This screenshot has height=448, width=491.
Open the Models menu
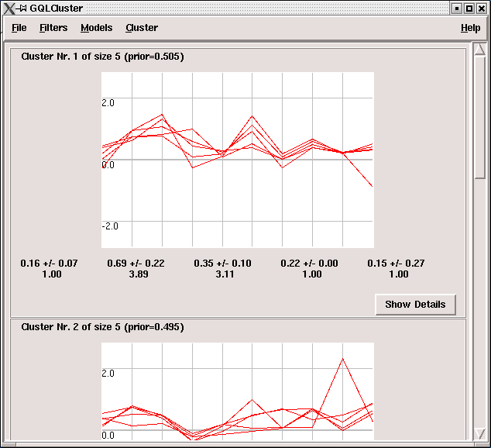96,28
